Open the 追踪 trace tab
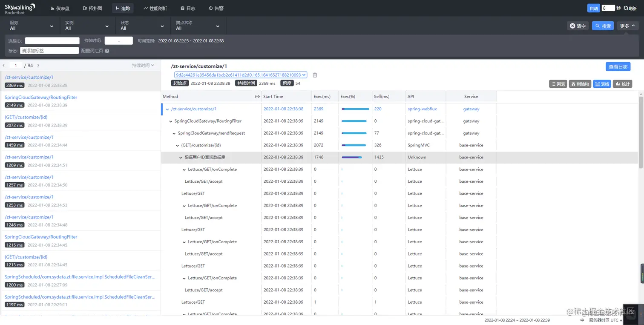 tap(123, 8)
